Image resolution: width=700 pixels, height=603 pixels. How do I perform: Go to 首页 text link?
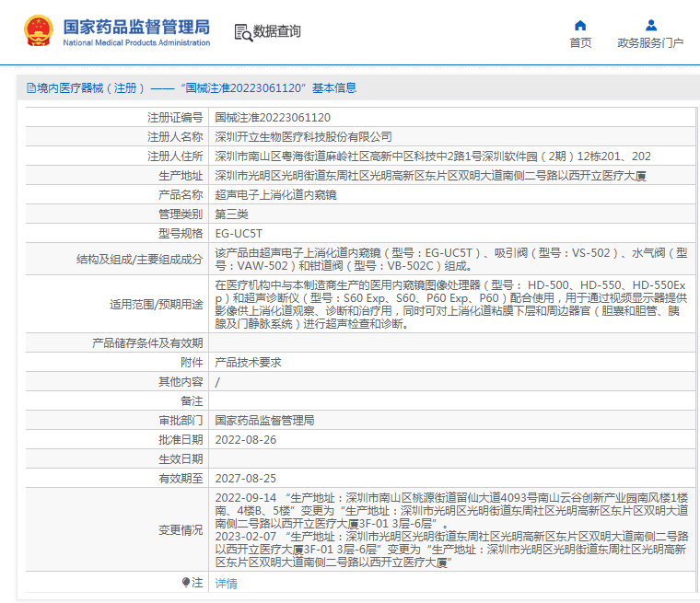[x=580, y=43]
